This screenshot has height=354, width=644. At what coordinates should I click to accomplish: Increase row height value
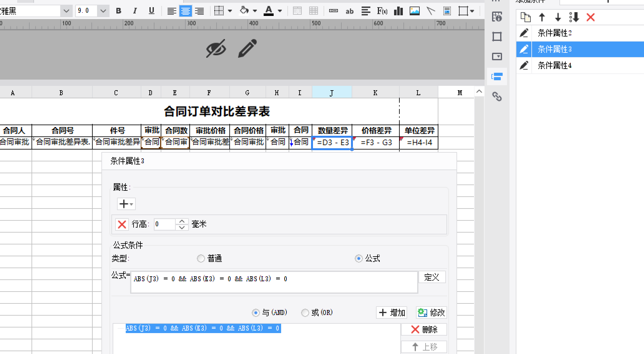point(182,221)
